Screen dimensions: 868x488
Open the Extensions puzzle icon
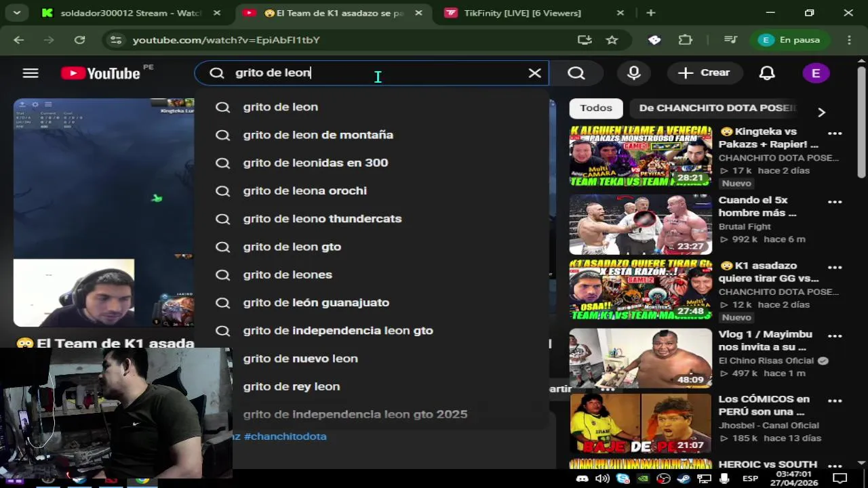pos(686,40)
